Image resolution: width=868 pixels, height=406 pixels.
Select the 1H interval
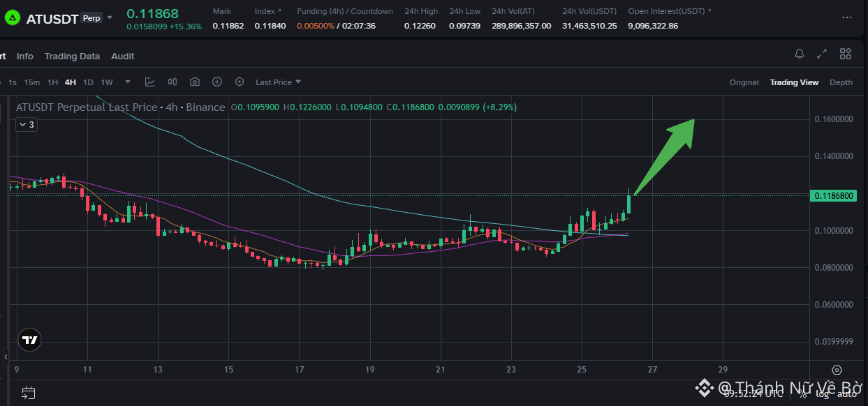coord(53,82)
